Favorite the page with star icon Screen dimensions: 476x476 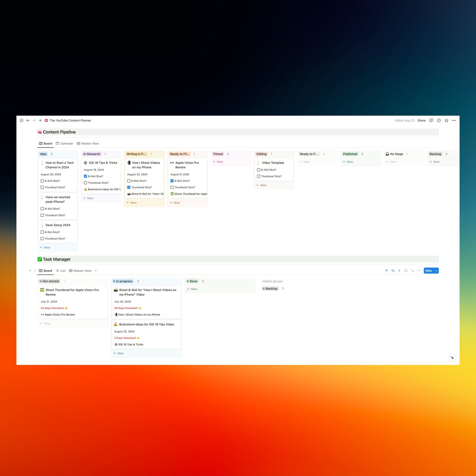446,121
